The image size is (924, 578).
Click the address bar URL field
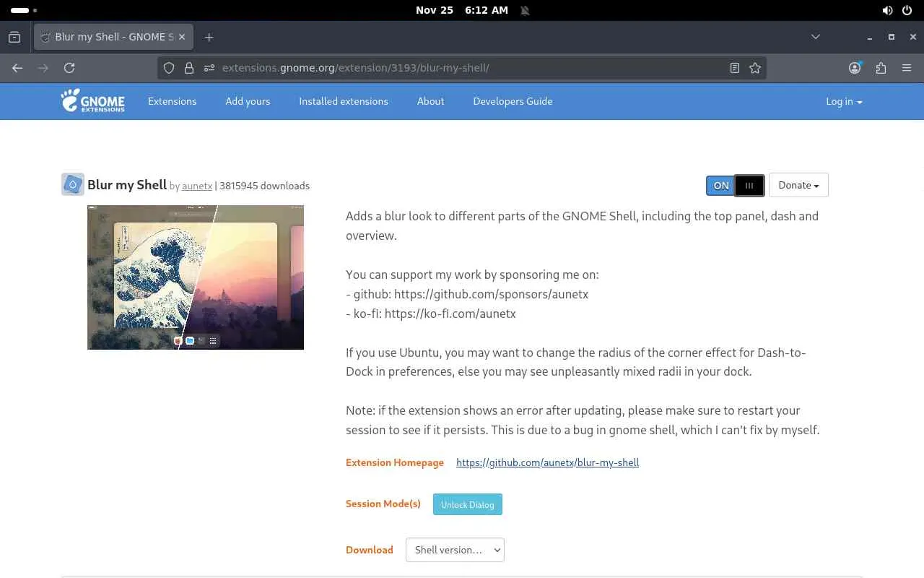click(462, 68)
